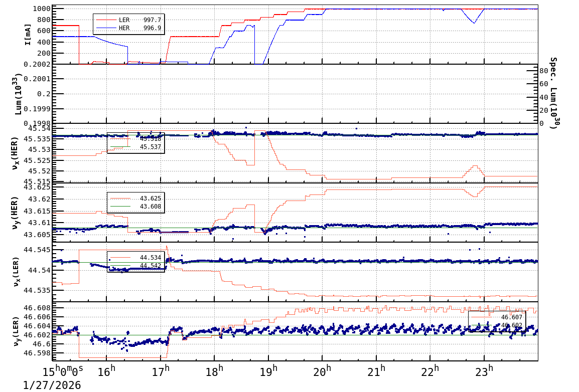This screenshot has height=392, width=579.
Task: Click the blue HER line sample in current legend
Action: [106, 28]
